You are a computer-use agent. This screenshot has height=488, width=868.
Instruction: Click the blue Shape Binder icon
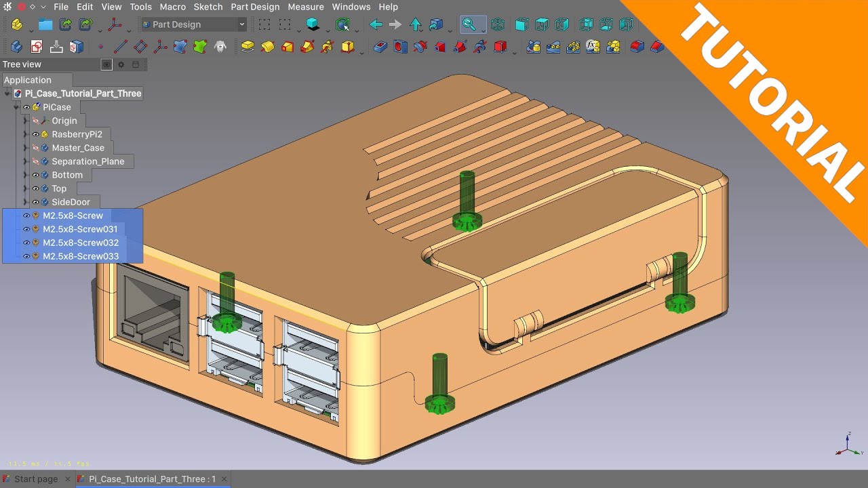pyautogui.click(x=180, y=47)
